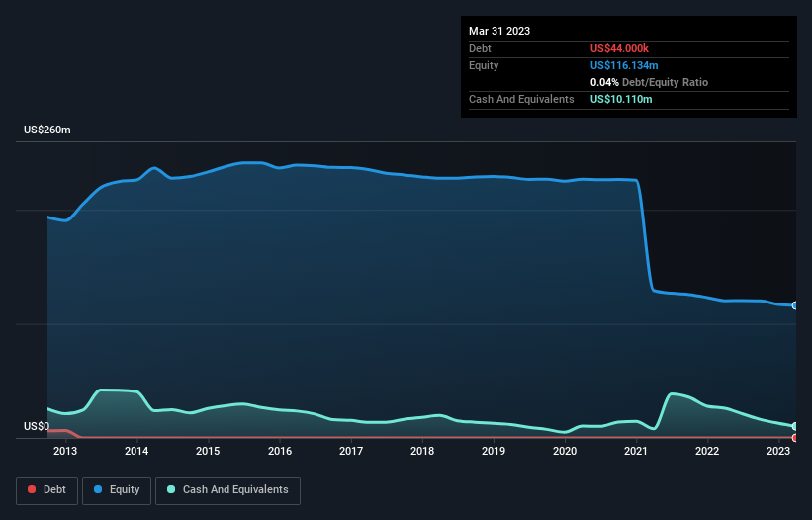812x520 pixels.
Task: Click the teal Cash legend dot
Action: pyautogui.click(x=171, y=489)
